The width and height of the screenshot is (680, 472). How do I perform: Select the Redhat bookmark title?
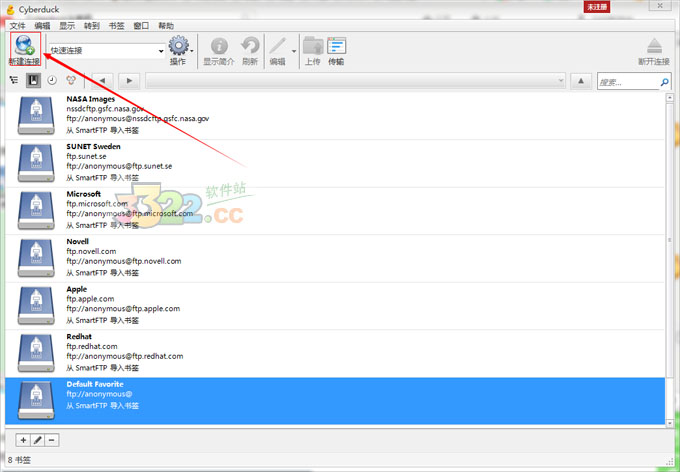click(79, 336)
